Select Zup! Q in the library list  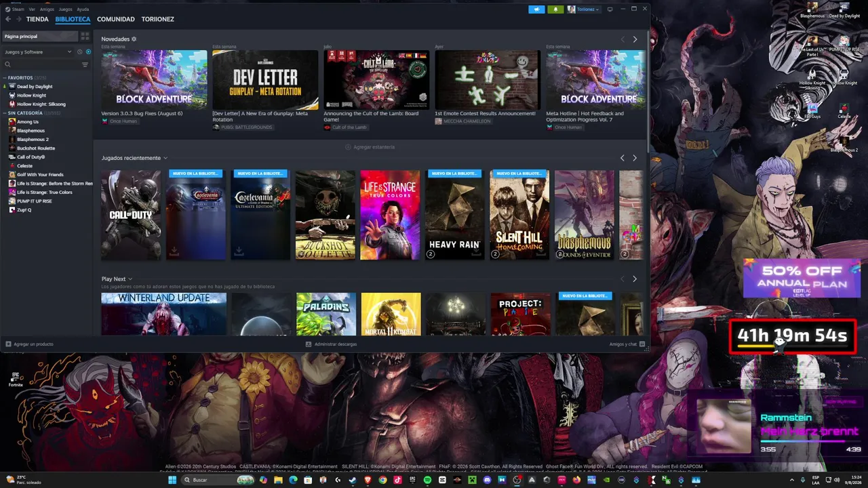pyautogui.click(x=24, y=210)
